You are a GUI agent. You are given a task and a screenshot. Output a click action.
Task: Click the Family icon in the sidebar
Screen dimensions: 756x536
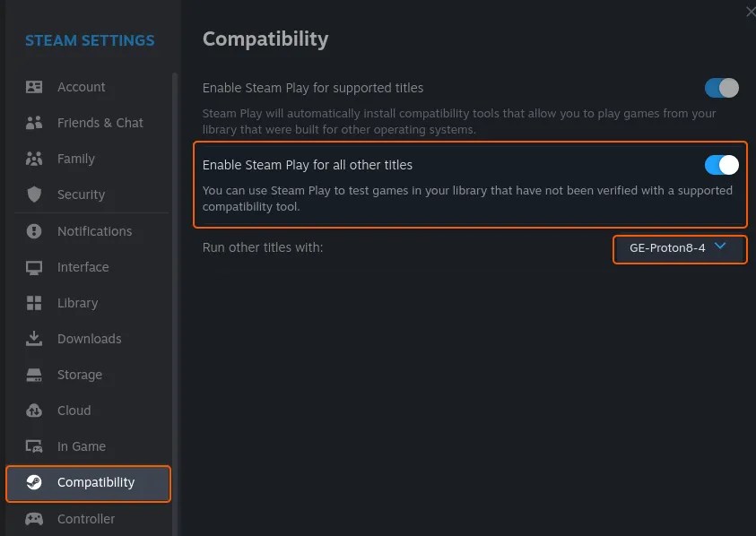(x=33, y=159)
